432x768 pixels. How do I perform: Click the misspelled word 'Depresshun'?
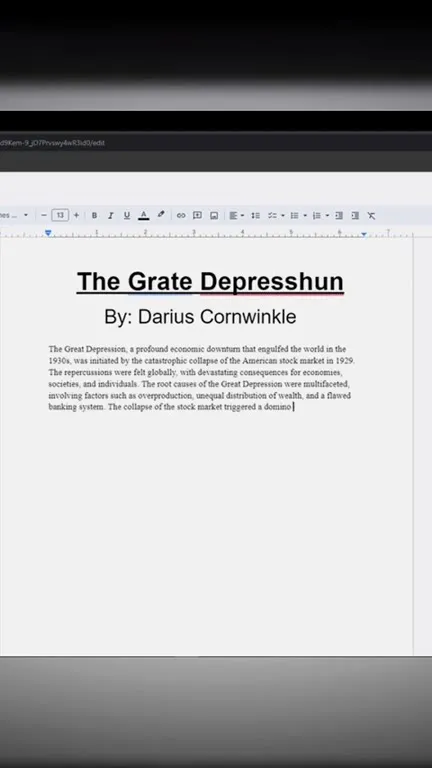pos(272,282)
